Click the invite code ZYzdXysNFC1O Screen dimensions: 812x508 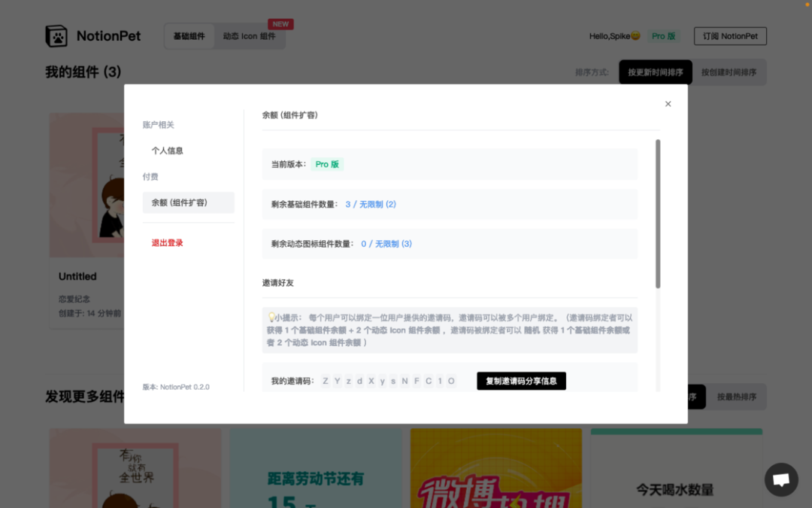pos(389,381)
